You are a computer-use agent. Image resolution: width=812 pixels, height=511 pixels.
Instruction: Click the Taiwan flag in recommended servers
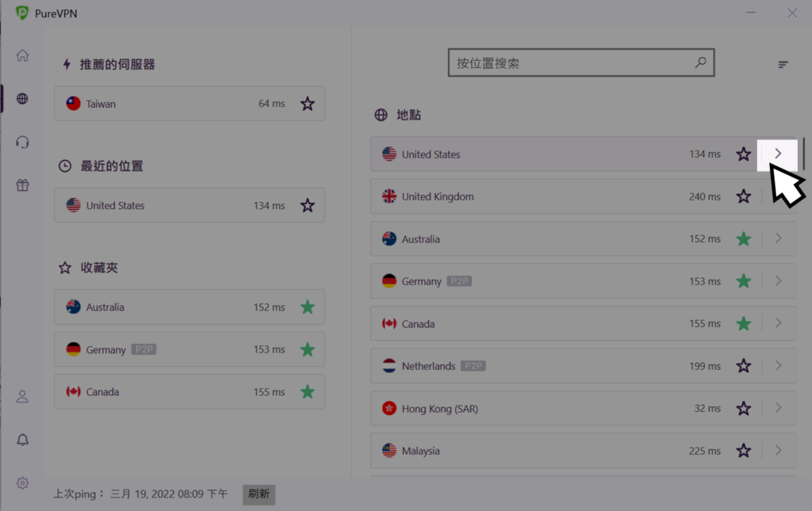(x=73, y=104)
